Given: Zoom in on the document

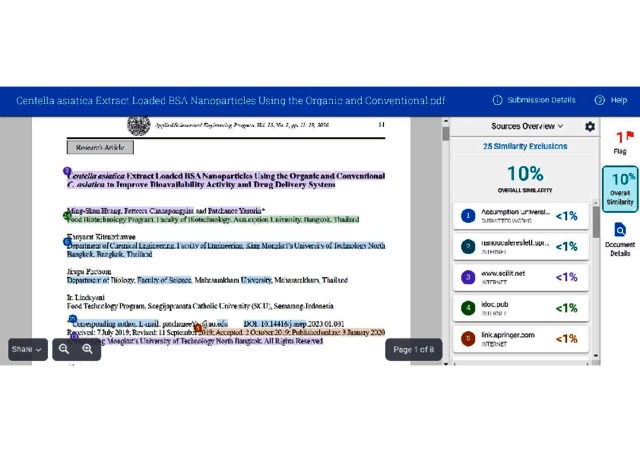Looking at the screenshot, I should pos(87,349).
